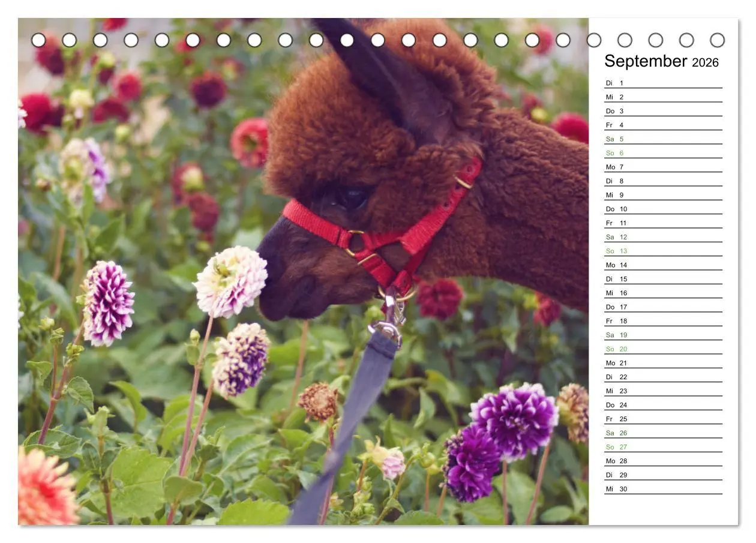Click the Mo 21 date row
The width and height of the screenshot is (756, 543).
(x=663, y=363)
